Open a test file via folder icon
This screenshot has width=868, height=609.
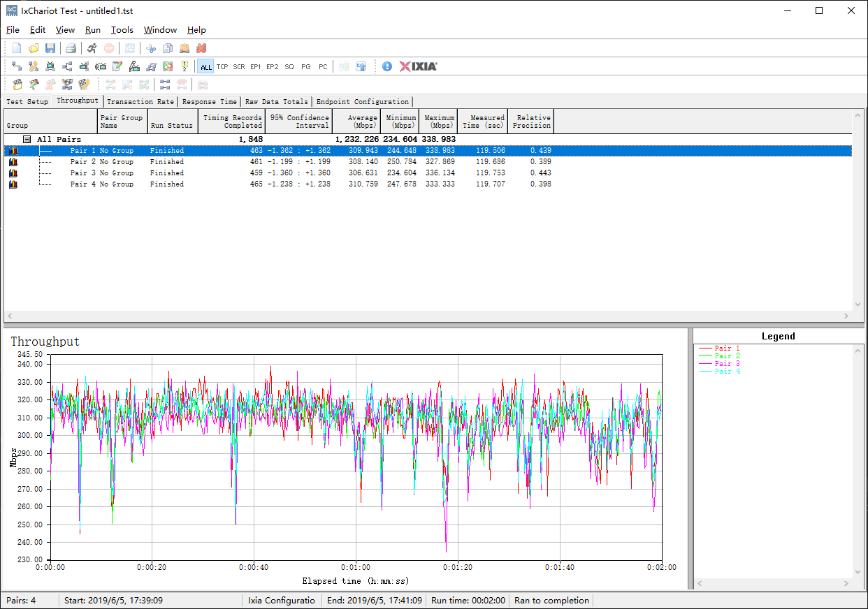(x=34, y=48)
